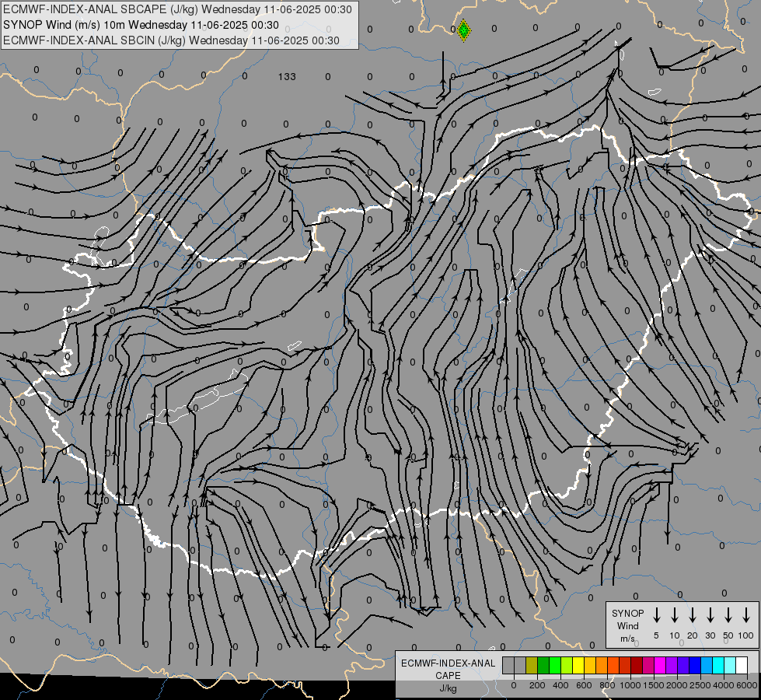This screenshot has width=761, height=700.
Task: Click the '30' label in wind legend
Action: point(710,635)
